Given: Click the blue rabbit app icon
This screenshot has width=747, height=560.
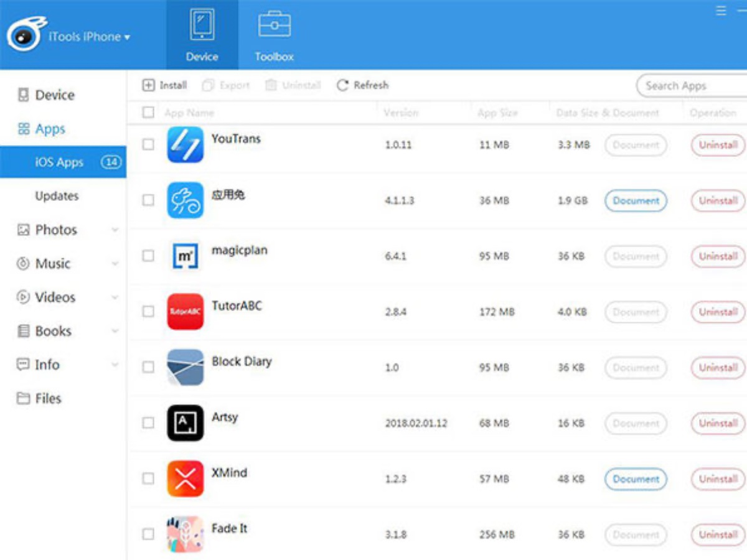Looking at the screenshot, I should point(185,200).
